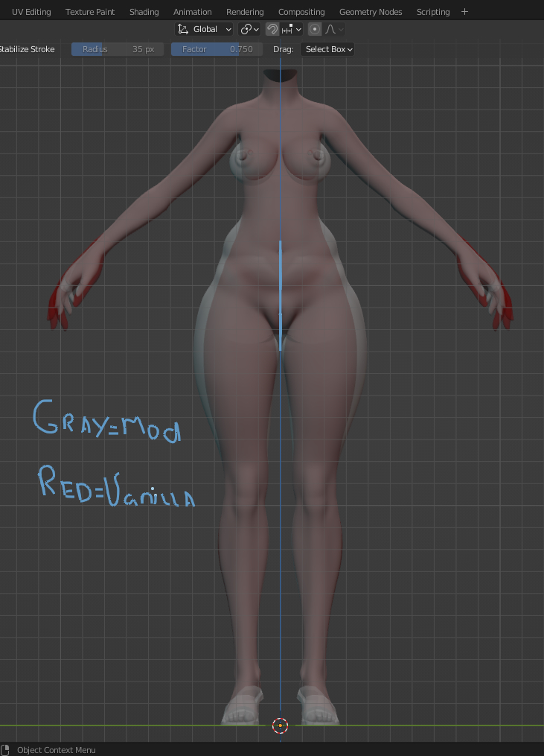Open the Drag Select Box dropdown

tap(327, 49)
